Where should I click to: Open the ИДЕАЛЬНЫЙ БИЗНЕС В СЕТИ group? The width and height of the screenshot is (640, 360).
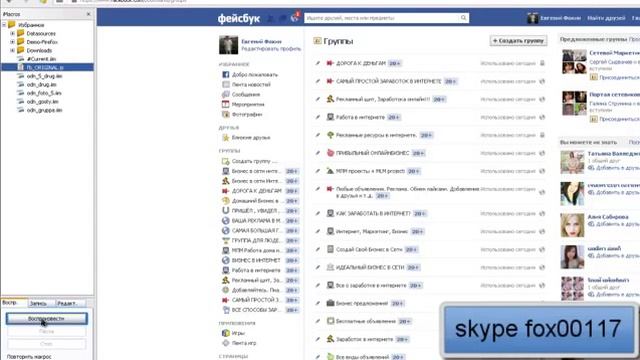pyautogui.click(x=370, y=267)
